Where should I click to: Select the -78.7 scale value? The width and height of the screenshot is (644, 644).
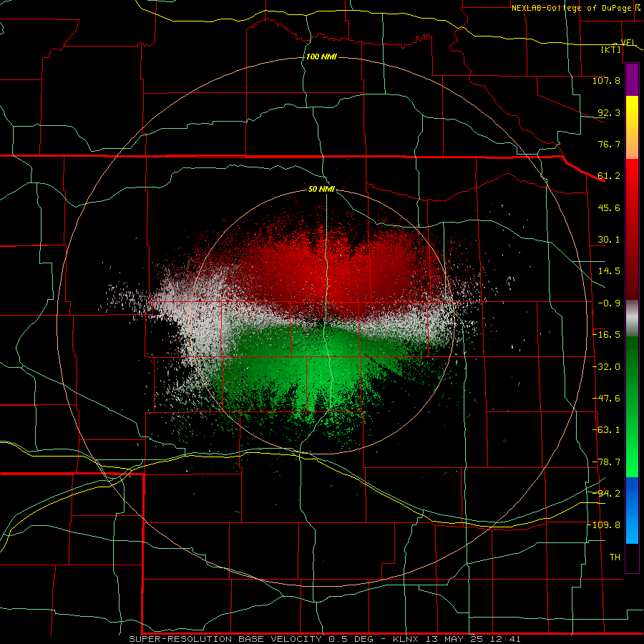(606, 462)
